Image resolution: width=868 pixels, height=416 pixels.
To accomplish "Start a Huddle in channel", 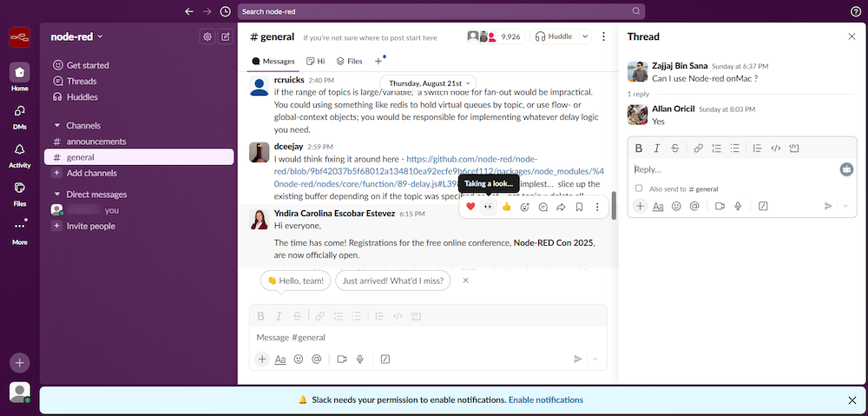I will tap(554, 36).
